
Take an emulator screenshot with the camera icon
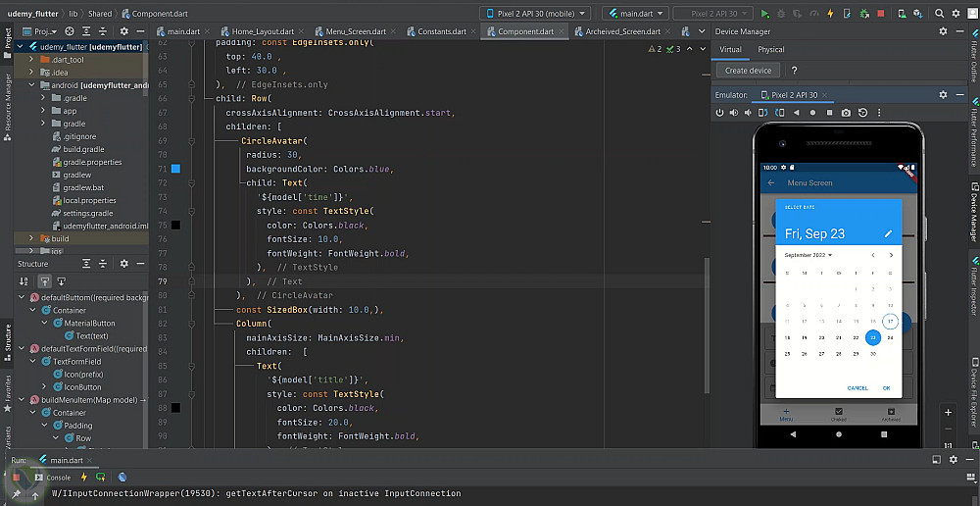[846, 113]
